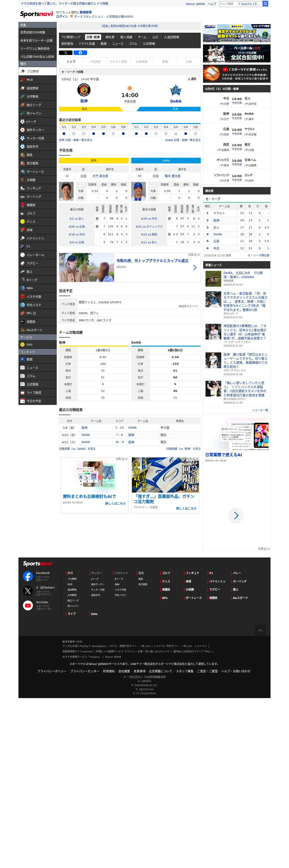Select the 出場成績 game tab
This screenshot has width=289, height=868.
point(142,62)
